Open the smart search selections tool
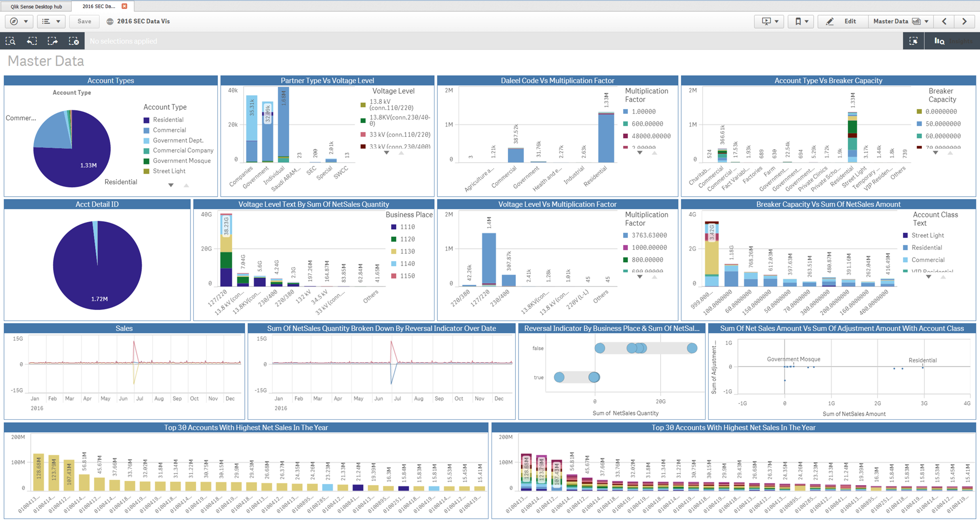980x522 pixels. click(10, 41)
